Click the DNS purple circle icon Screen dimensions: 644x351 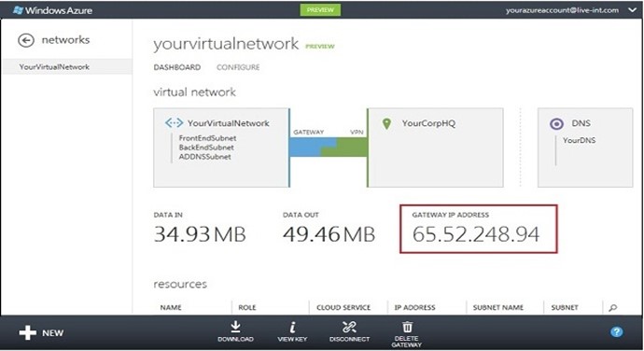tap(556, 123)
